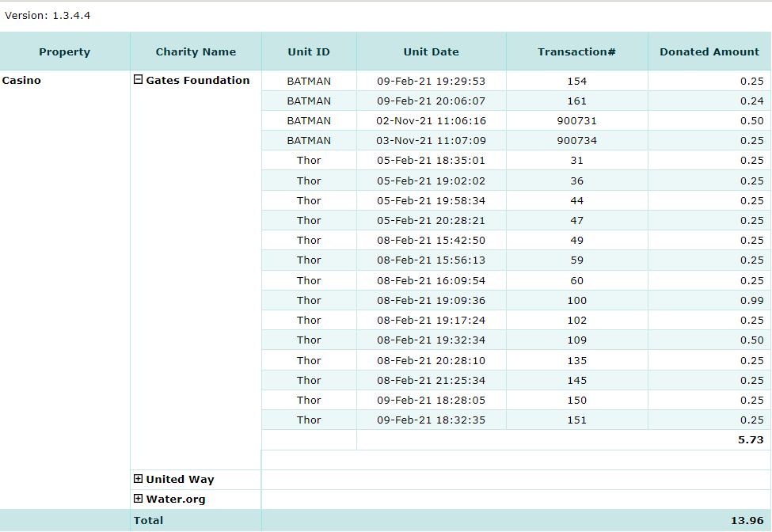This screenshot has width=772, height=532.
Task: Expand the United Way group
Action: click(x=139, y=479)
